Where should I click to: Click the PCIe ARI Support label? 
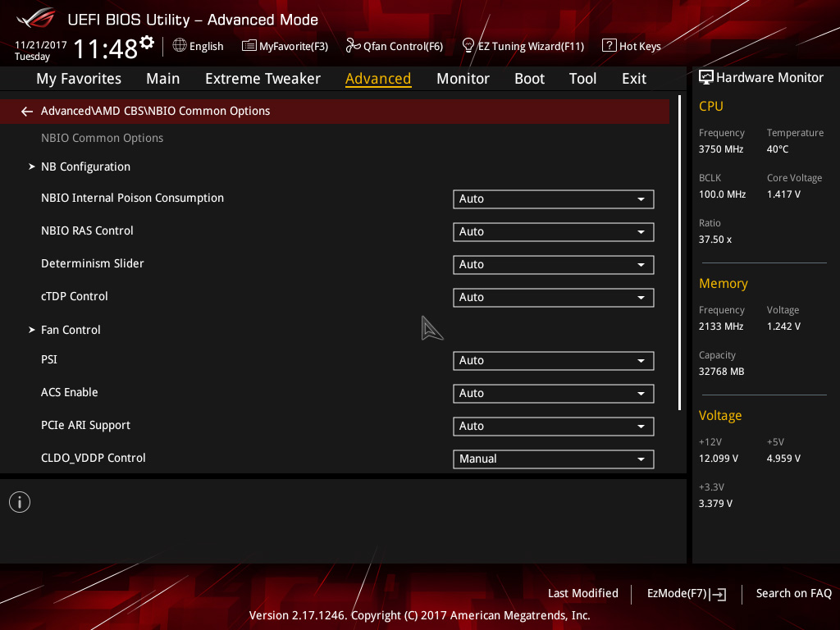85,426
